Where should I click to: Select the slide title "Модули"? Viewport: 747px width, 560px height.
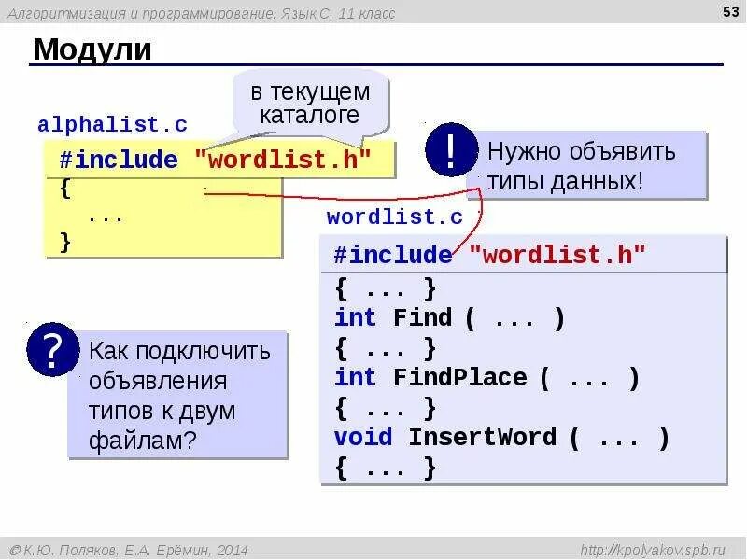tap(92, 49)
